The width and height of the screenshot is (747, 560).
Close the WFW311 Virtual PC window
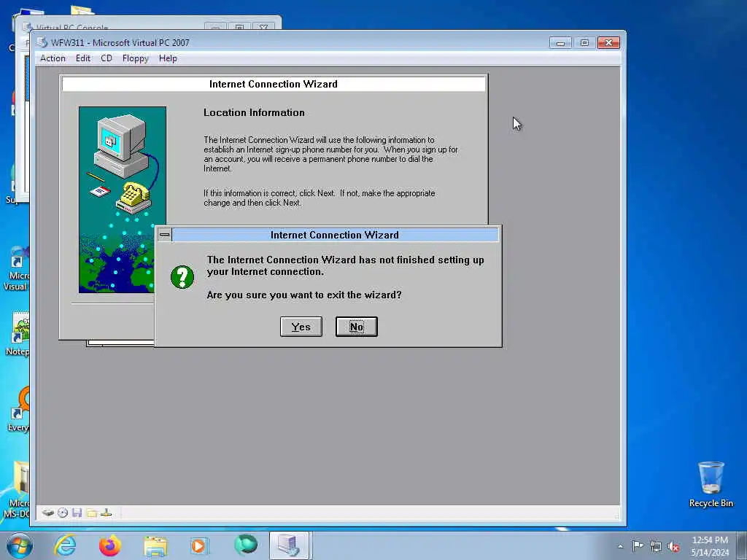(x=608, y=43)
